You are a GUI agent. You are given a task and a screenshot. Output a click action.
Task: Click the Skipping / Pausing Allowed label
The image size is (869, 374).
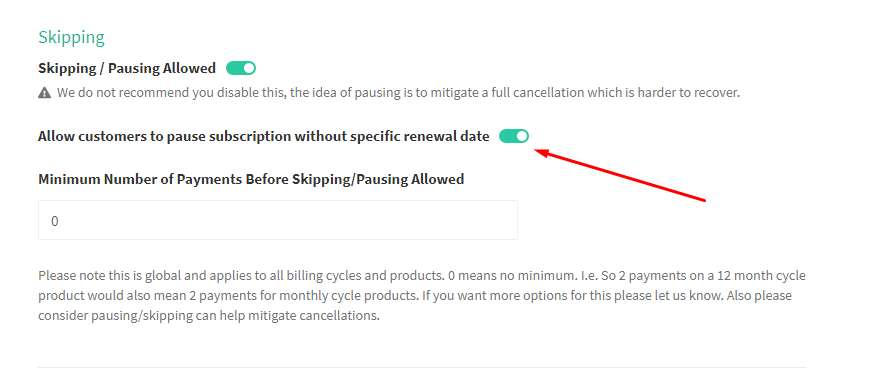pyautogui.click(x=127, y=68)
